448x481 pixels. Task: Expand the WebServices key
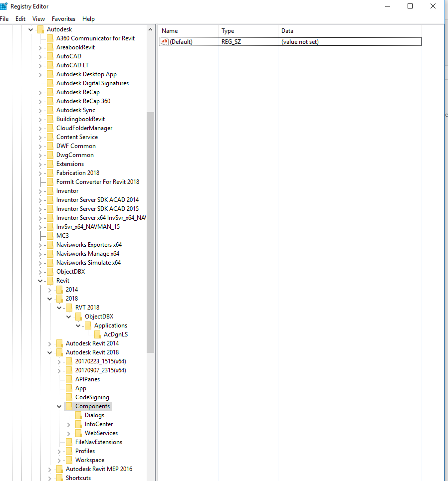pyautogui.click(x=69, y=434)
